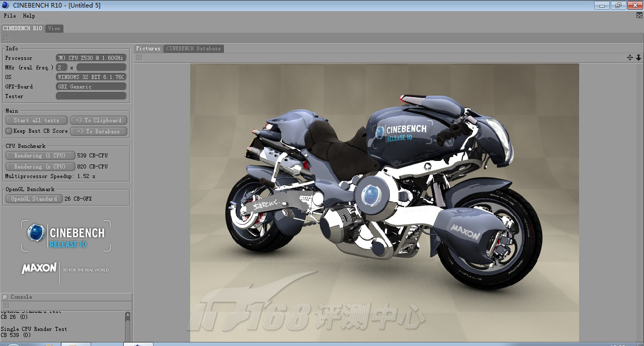The image size is (644, 346).
Task: Click the GFX-Board label in Info
Action: [19, 86]
